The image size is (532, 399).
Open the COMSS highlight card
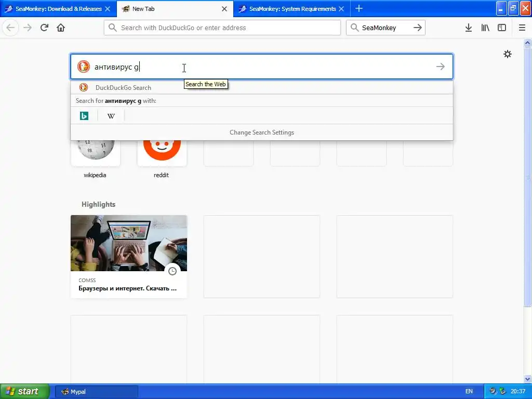tap(129, 257)
